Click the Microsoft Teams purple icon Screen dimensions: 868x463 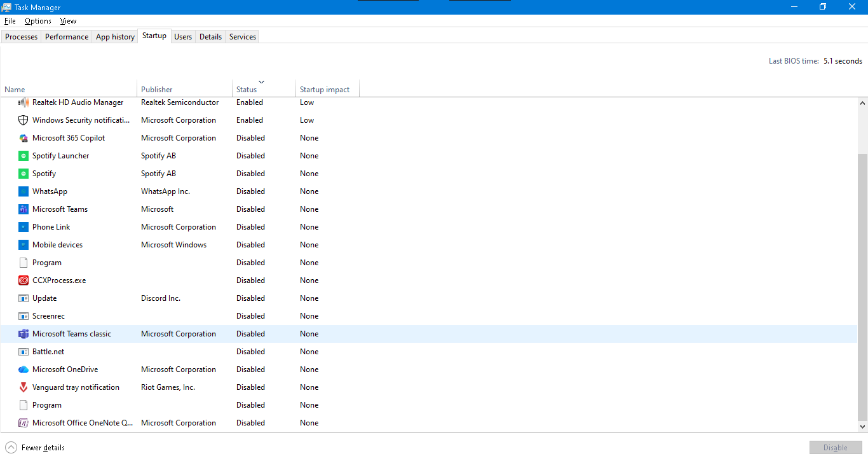tap(24, 209)
